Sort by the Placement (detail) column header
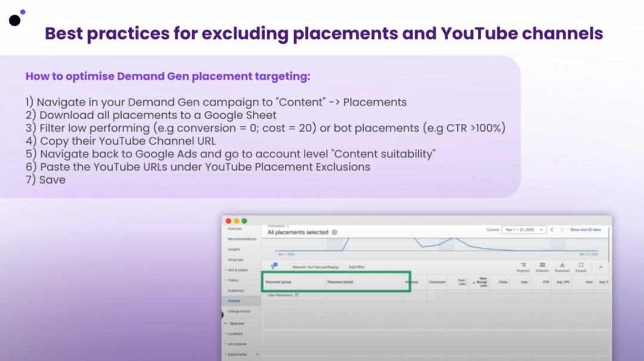Image resolution: width=644 pixels, height=361 pixels. pyautogui.click(x=340, y=282)
